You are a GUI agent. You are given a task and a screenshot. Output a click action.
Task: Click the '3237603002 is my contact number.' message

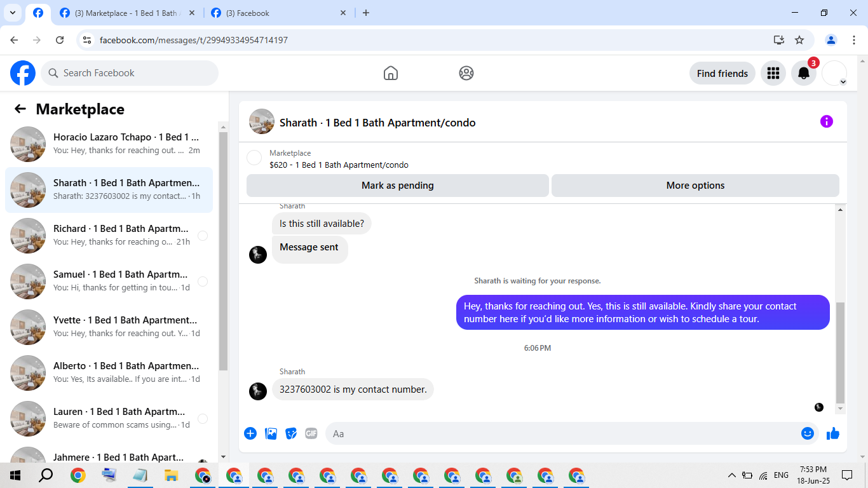[353, 390]
